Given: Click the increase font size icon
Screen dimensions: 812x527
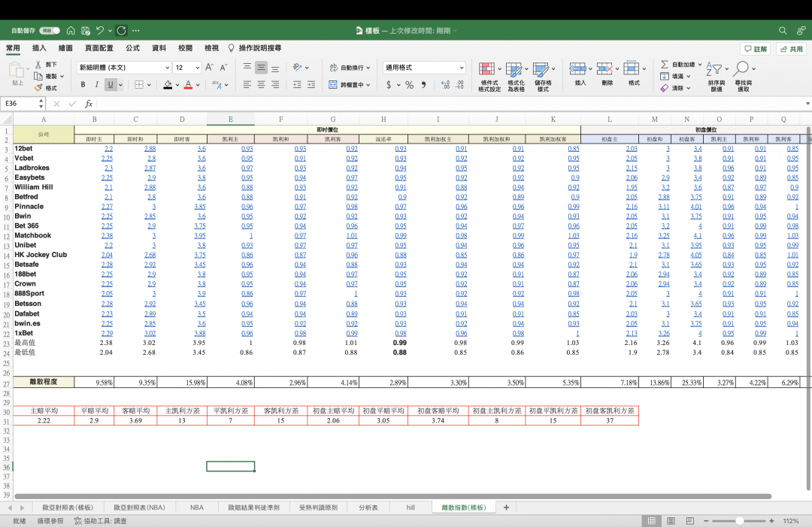Looking at the screenshot, I should tap(209, 68).
